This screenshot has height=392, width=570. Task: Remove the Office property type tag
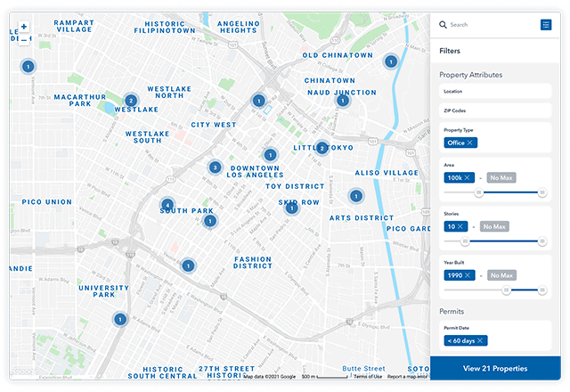pos(470,143)
